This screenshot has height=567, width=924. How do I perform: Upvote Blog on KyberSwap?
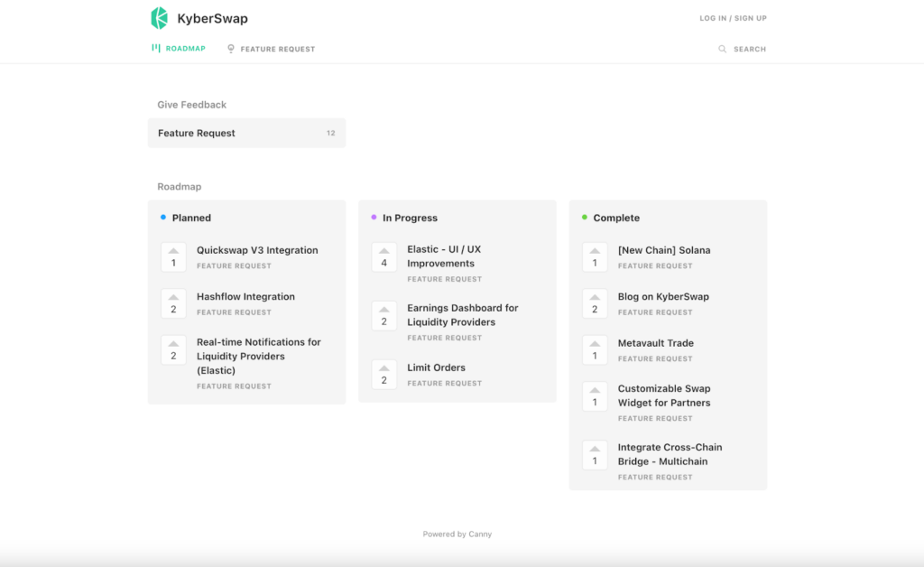tap(595, 303)
